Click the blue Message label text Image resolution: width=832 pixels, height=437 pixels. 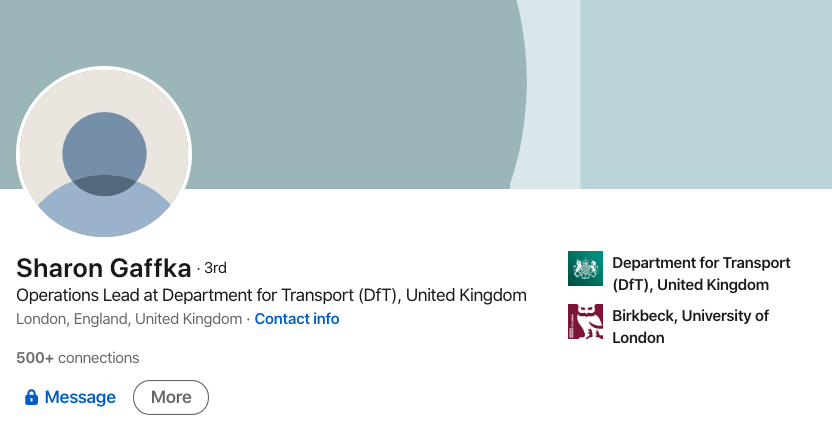(x=80, y=397)
